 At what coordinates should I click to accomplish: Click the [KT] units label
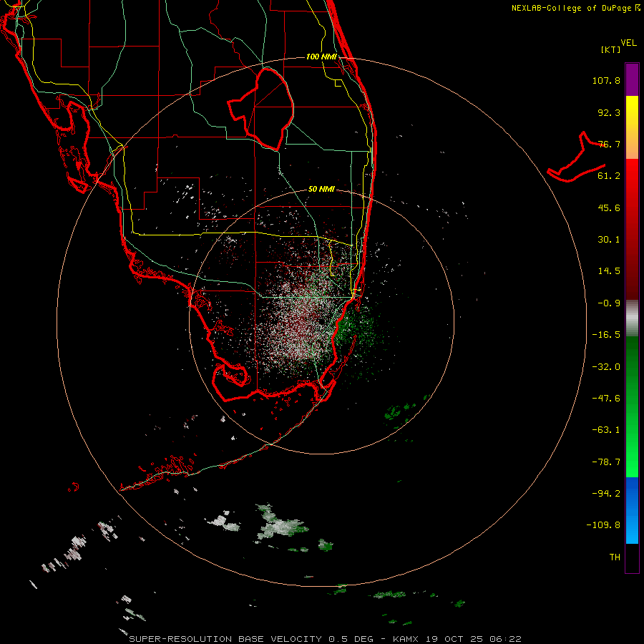pyautogui.click(x=611, y=49)
